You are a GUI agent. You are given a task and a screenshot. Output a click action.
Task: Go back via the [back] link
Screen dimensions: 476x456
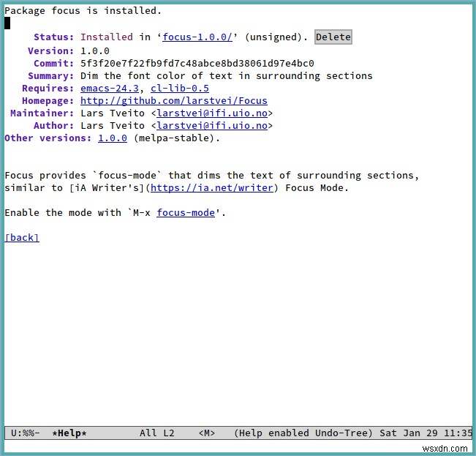(22, 238)
